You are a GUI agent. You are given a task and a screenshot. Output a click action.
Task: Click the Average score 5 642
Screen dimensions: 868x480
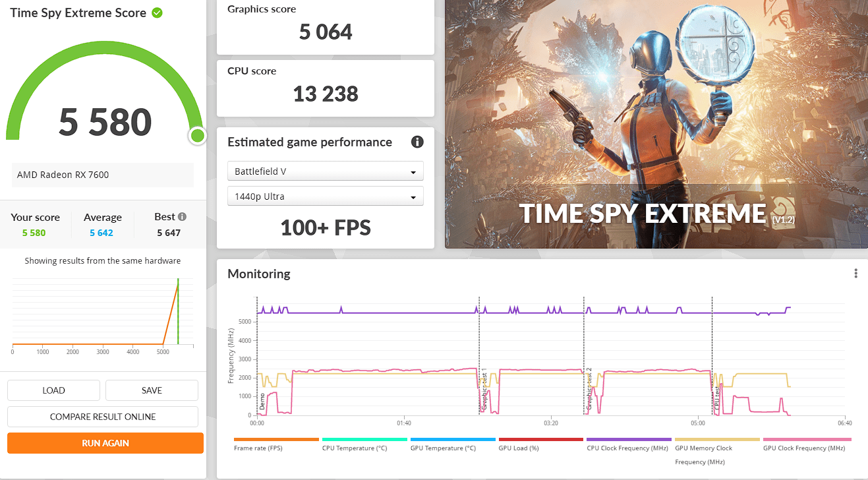click(101, 233)
